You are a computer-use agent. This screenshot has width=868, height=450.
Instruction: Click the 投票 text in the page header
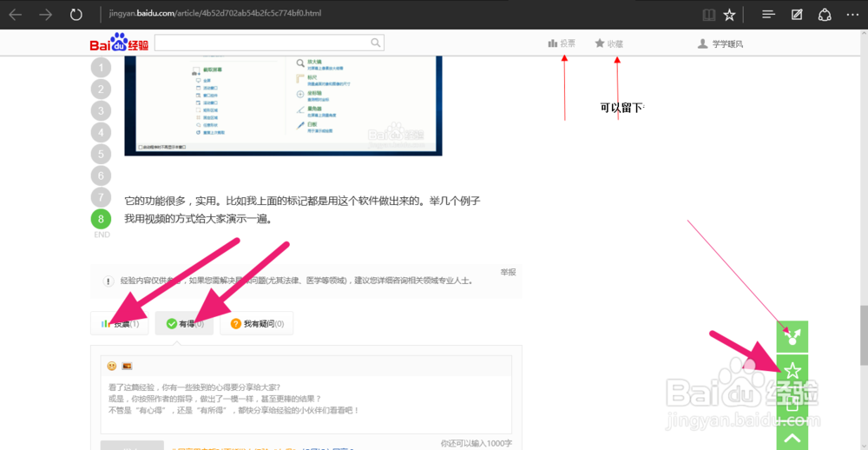[568, 43]
